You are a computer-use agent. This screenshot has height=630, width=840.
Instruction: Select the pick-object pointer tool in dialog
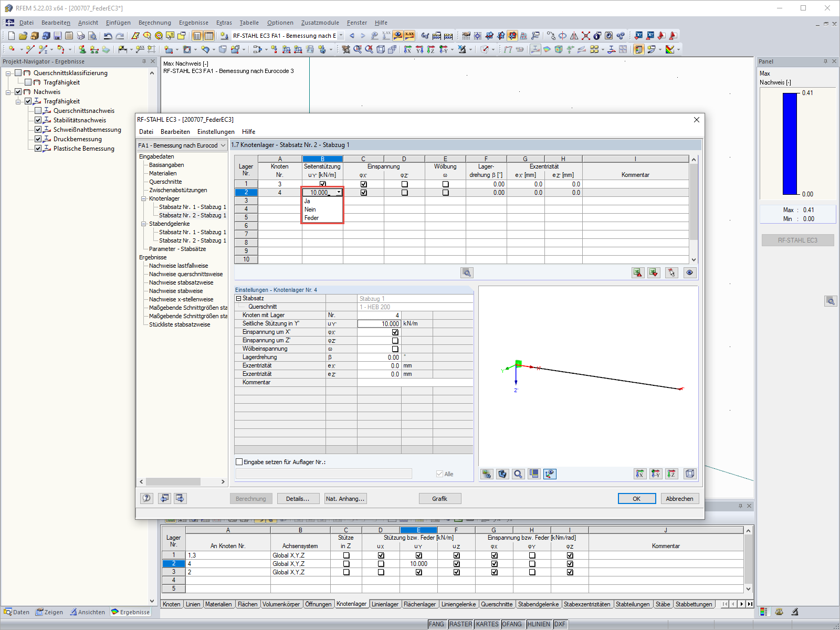(x=671, y=272)
